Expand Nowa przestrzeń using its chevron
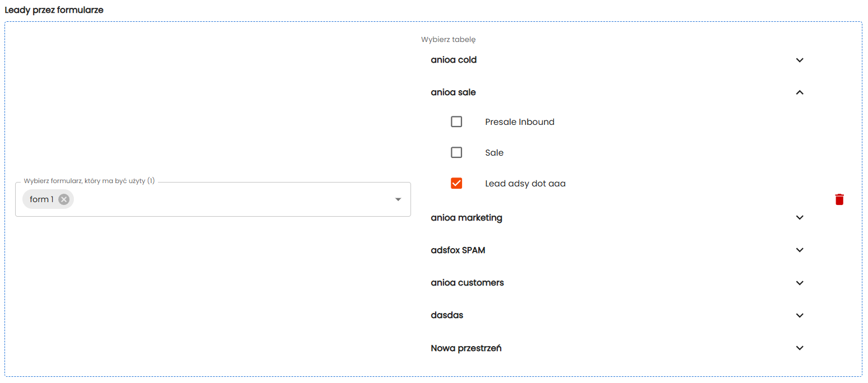The width and height of the screenshot is (868, 383). coord(800,348)
